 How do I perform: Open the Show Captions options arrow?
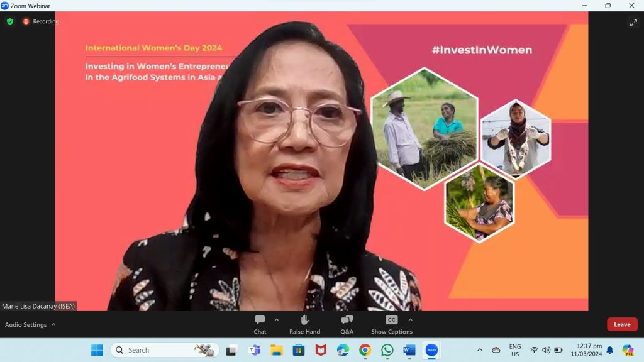click(410, 319)
